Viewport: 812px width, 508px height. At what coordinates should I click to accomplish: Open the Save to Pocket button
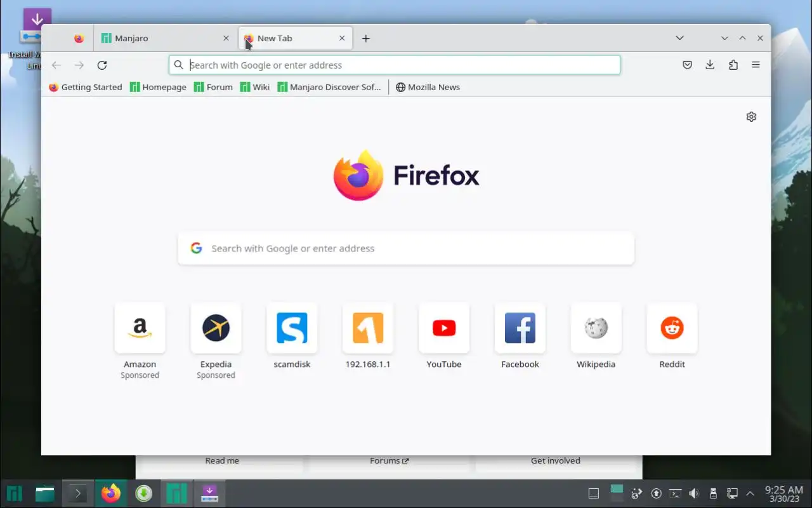pos(687,65)
